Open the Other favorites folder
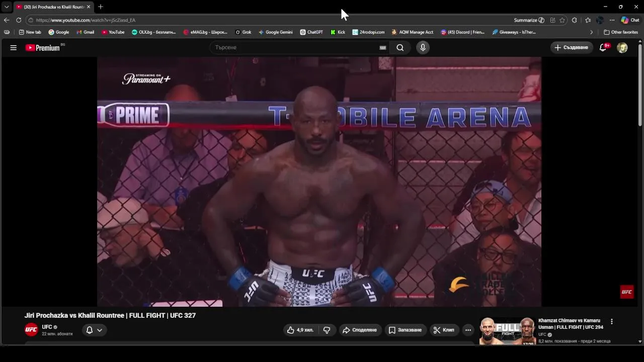Viewport: 644px width, 362px height. pos(621,32)
